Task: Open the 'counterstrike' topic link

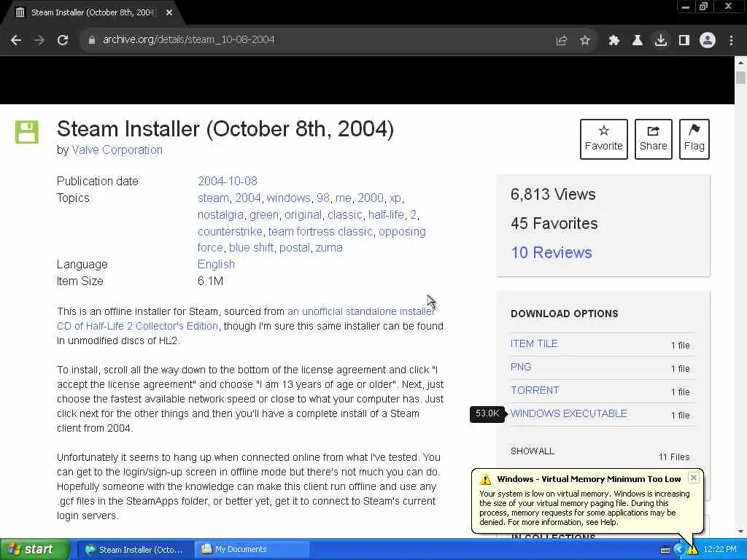Action: (230, 231)
